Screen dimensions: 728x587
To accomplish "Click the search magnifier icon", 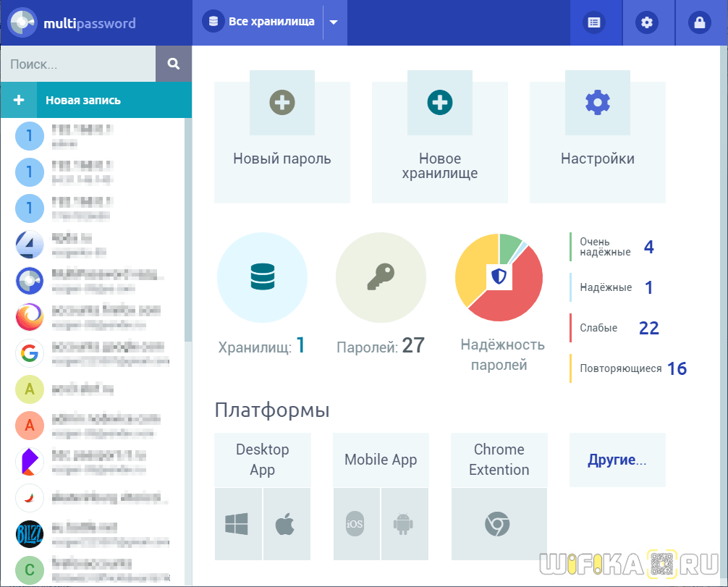I will point(174,64).
